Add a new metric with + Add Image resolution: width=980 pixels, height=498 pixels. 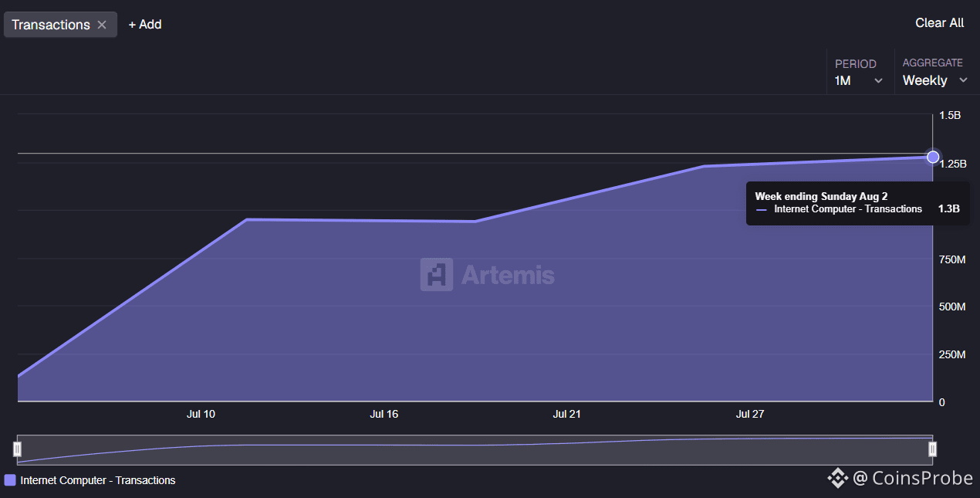coord(145,25)
